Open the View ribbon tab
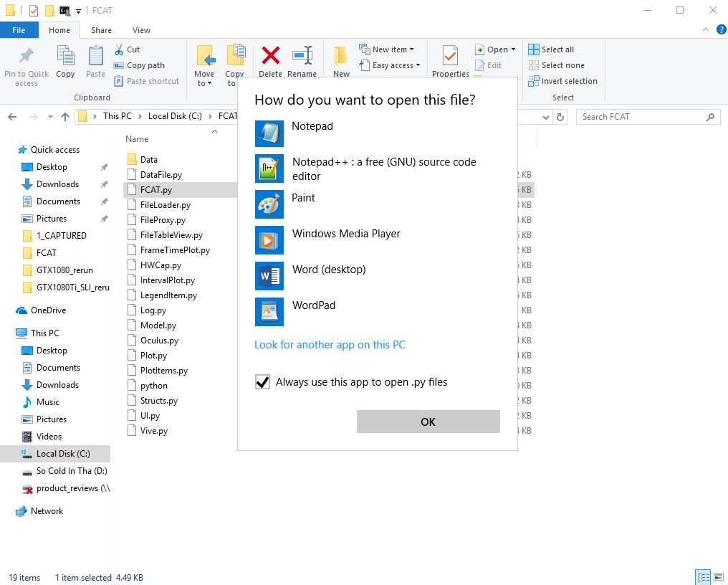Viewport: 728px width, 585px height. tap(141, 30)
